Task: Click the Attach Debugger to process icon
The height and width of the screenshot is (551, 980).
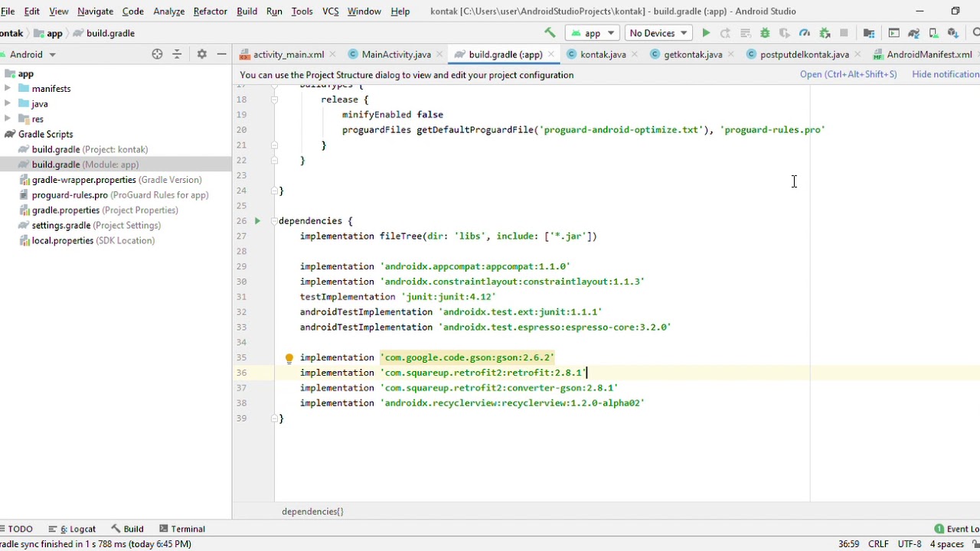Action: (825, 33)
